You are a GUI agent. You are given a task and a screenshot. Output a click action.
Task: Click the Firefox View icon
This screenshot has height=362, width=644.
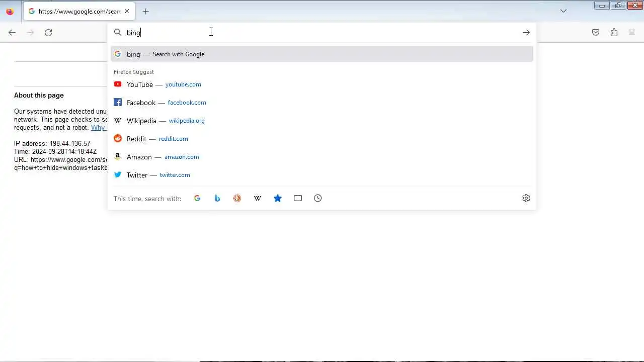(x=10, y=11)
